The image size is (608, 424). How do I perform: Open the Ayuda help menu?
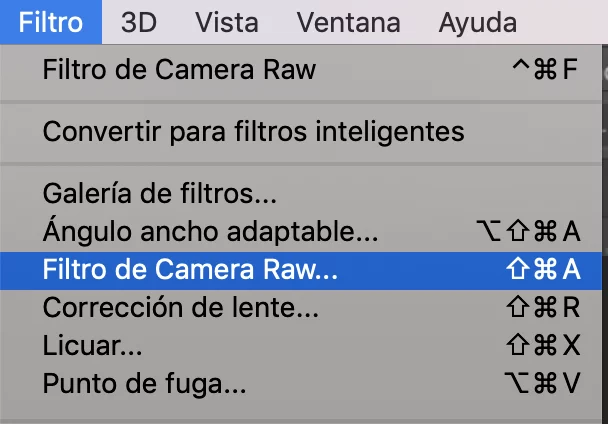pyautogui.click(x=478, y=22)
